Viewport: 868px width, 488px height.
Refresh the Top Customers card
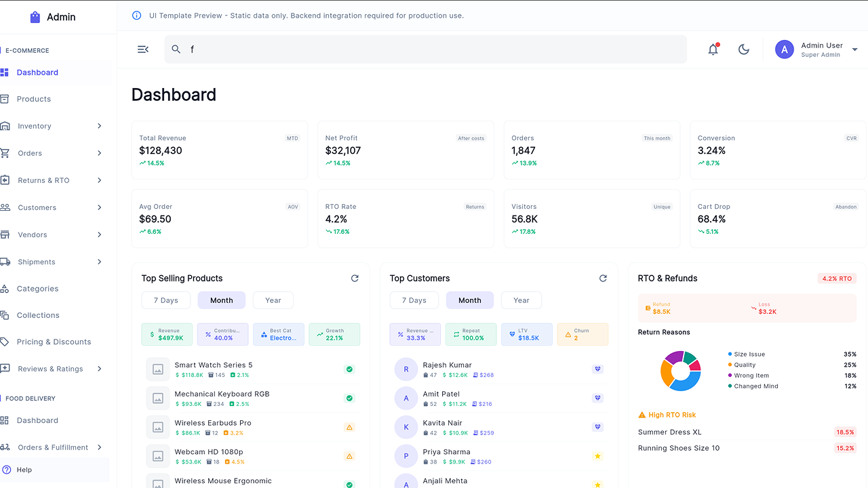[603, 279]
